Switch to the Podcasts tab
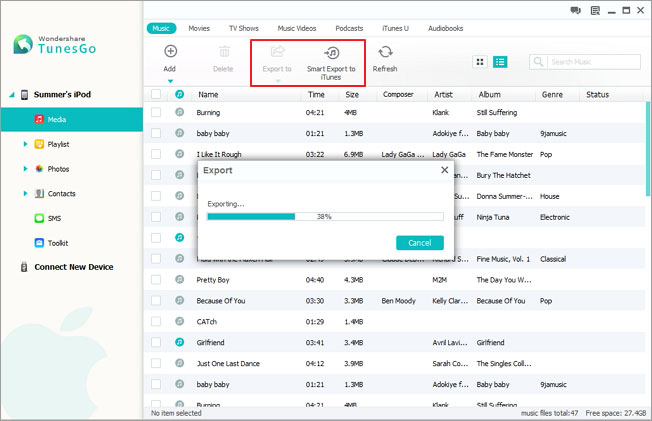This screenshot has height=421, width=652. click(x=349, y=28)
